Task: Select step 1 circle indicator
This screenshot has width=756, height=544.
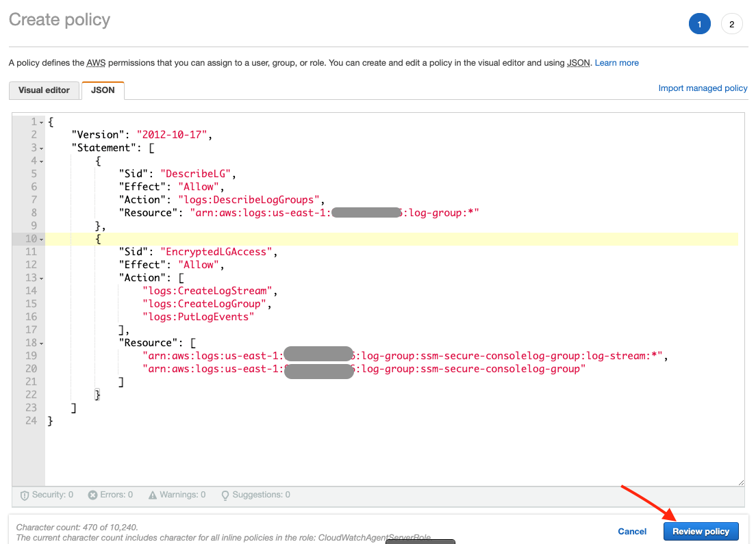Action: tap(699, 23)
